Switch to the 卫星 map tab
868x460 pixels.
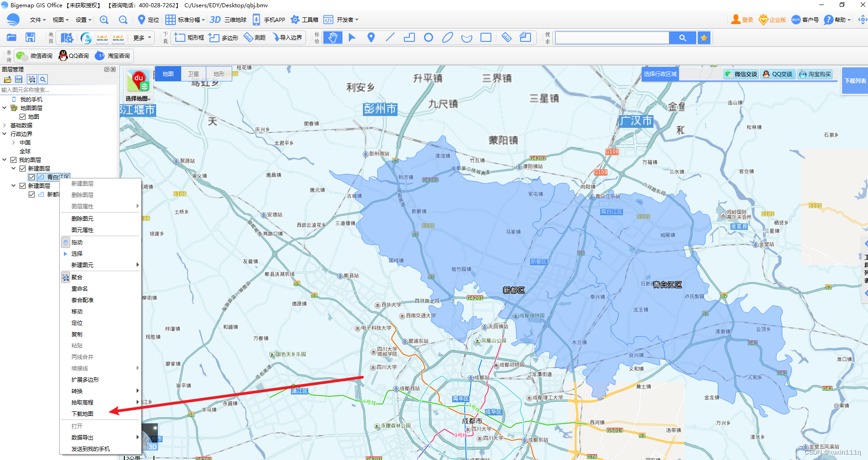coord(193,73)
